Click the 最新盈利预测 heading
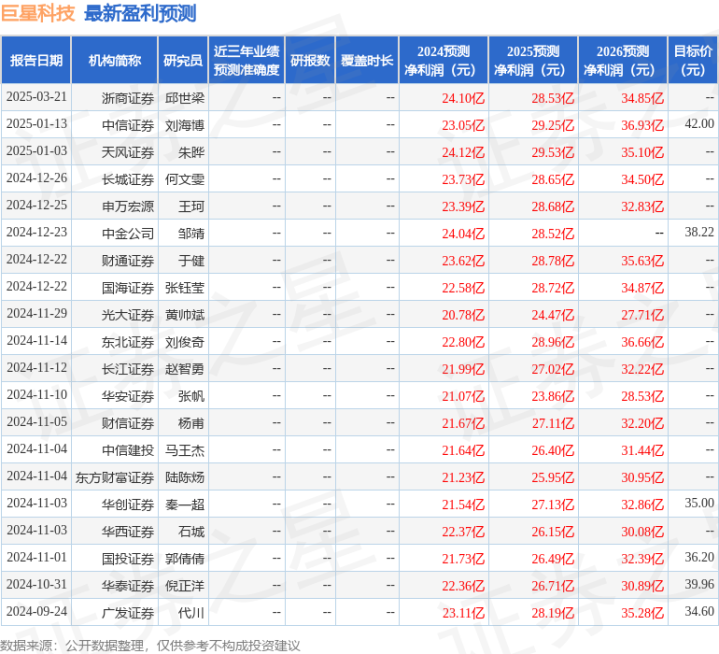Image resolution: width=719 pixels, height=654 pixels. pyautogui.click(x=140, y=13)
